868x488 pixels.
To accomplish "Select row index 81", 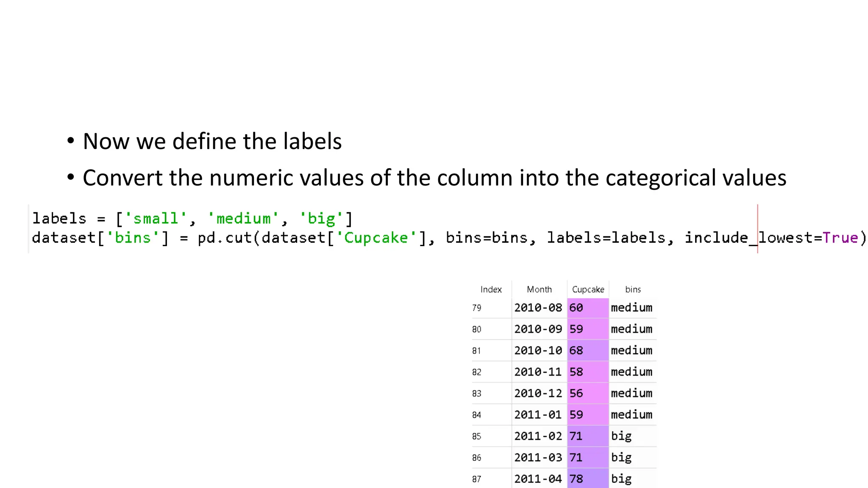I will point(477,350).
